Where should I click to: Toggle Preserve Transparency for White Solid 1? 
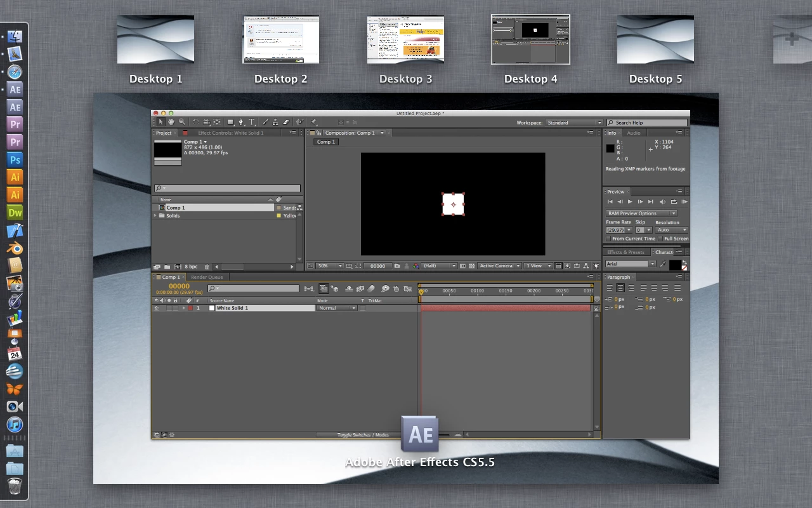coord(363,308)
